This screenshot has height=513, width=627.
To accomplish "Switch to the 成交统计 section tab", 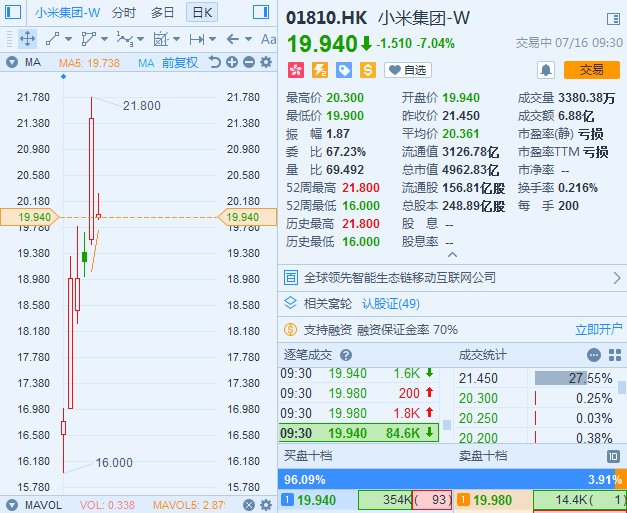I will point(482,355).
